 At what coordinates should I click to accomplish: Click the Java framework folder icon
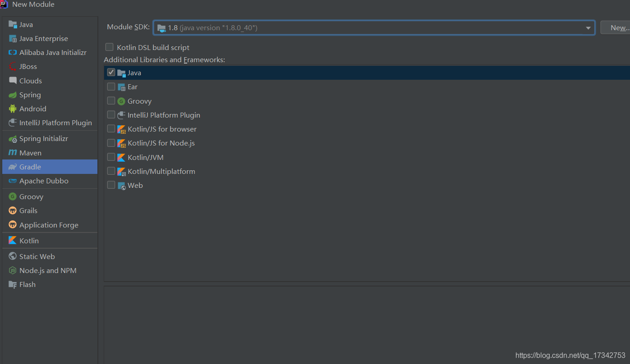click(121, 73)
